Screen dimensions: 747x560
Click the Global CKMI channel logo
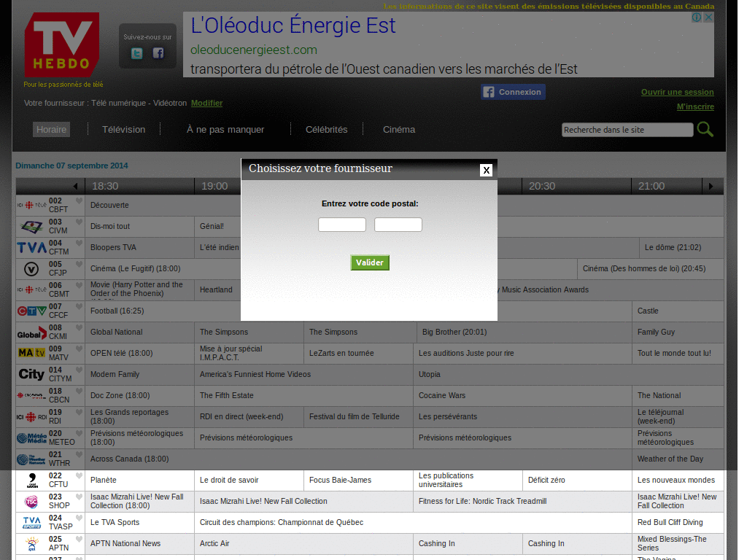[x=32, y=332]
